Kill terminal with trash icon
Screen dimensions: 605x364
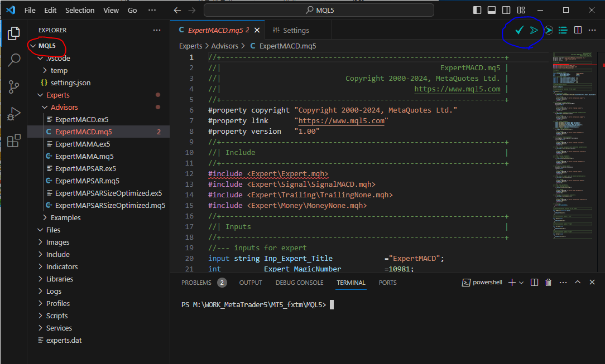[x=548, y=283]
